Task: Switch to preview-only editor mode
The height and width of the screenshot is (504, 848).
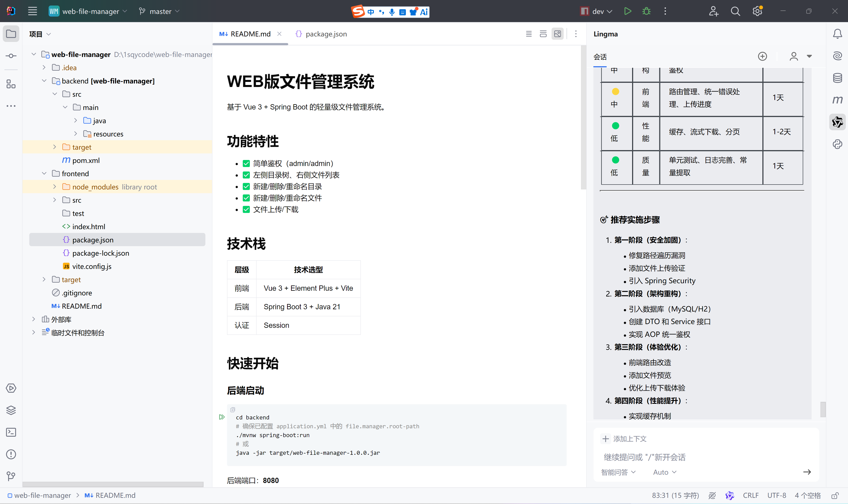Action: pos(558,34)
